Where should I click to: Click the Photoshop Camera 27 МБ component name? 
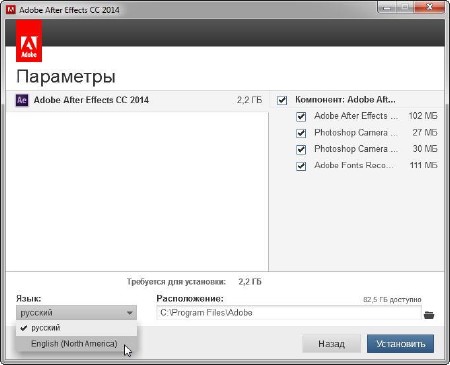pos(356,133)
